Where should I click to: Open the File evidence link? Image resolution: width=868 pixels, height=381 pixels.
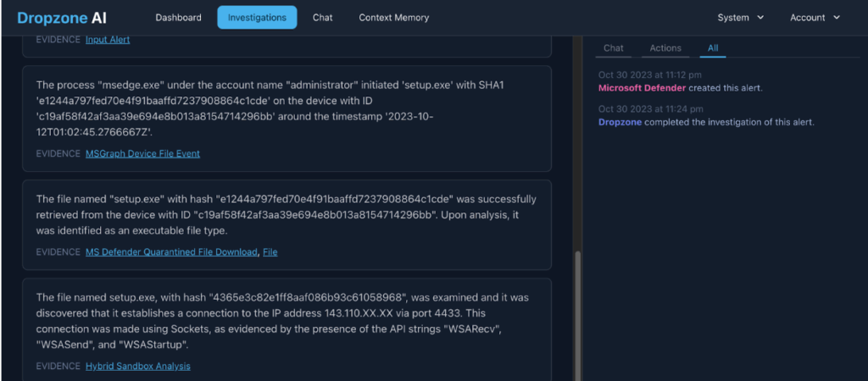(270, 251)
